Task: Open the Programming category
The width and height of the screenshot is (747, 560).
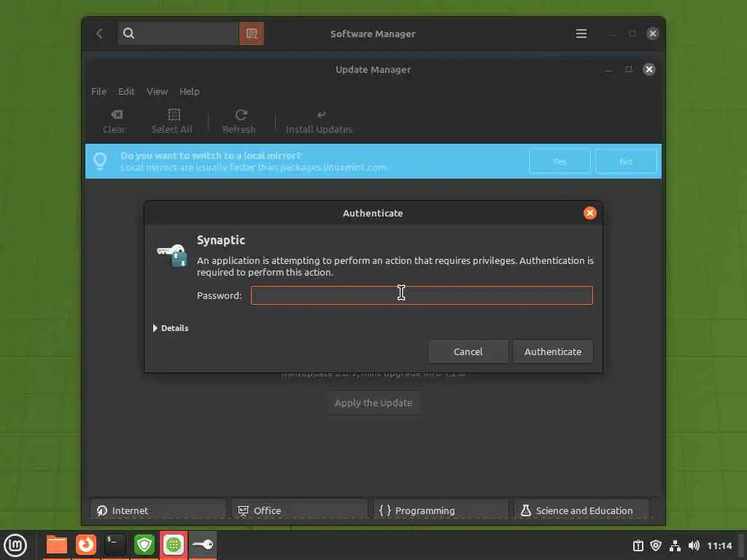Action: point(441,510)
